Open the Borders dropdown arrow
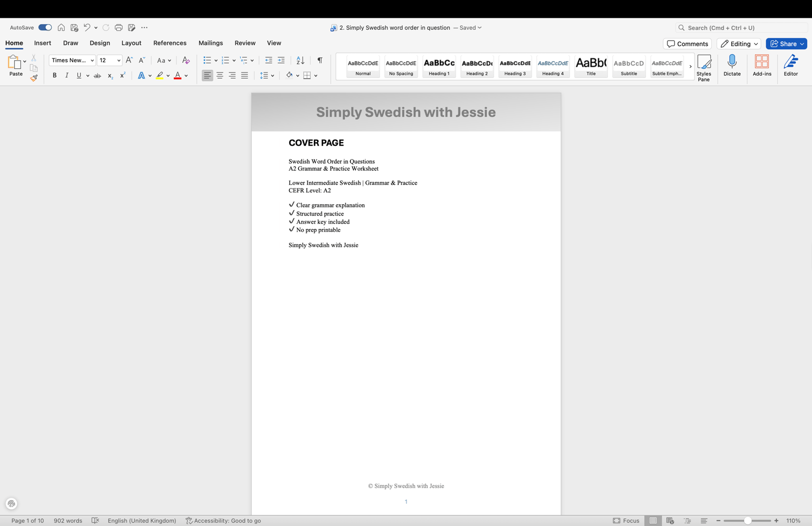The width and height of the screenshot is (812, 526). 316,76
